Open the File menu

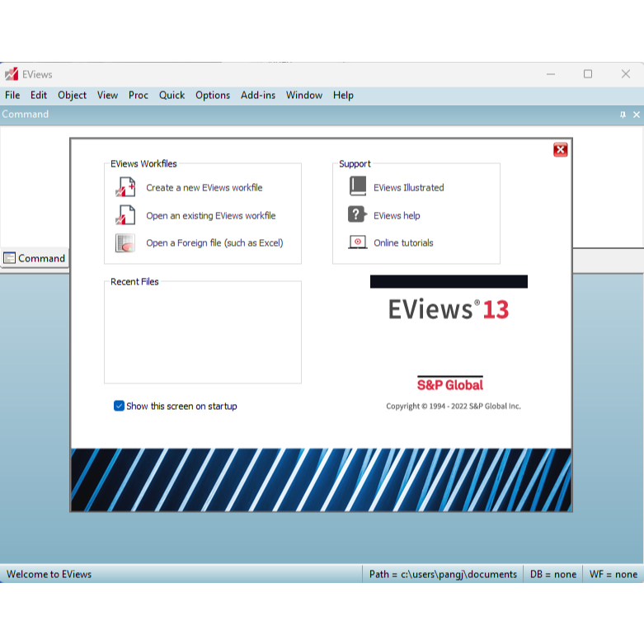point(12,95)
